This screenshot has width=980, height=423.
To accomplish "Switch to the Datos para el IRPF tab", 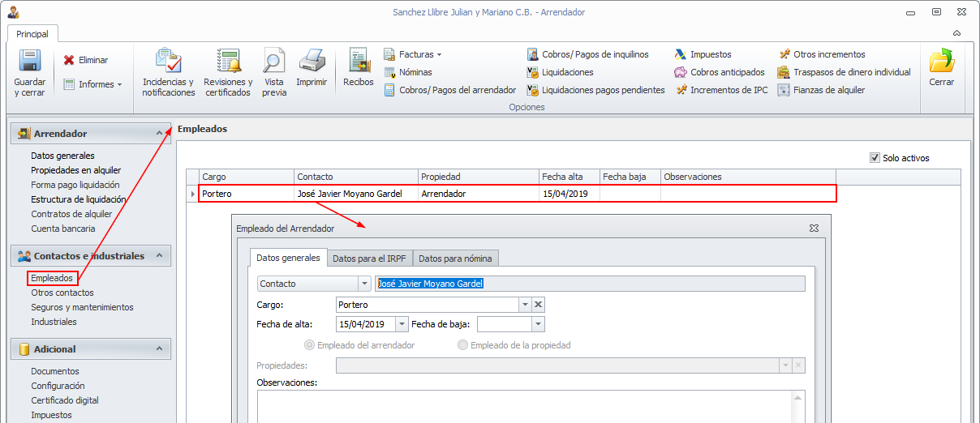I will click(369, 258).
